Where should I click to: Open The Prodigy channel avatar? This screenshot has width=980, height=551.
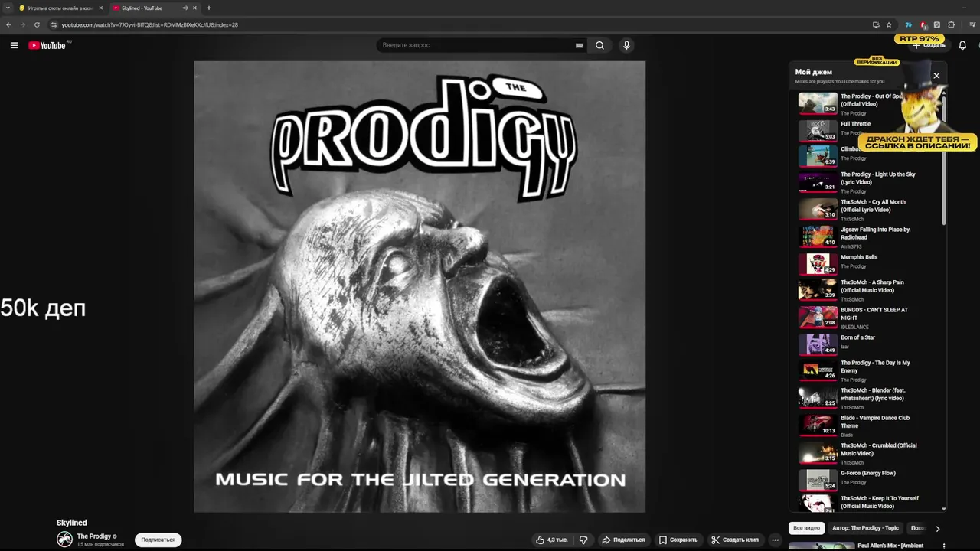64,540
